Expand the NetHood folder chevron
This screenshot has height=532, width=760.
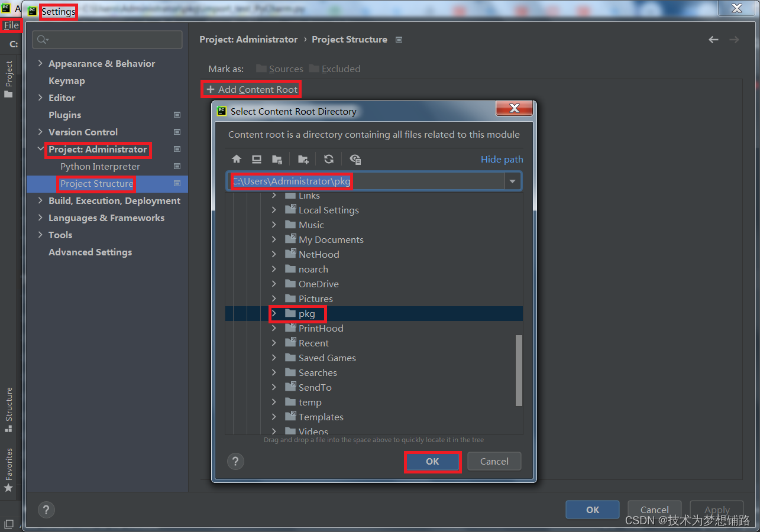[274, 254]
